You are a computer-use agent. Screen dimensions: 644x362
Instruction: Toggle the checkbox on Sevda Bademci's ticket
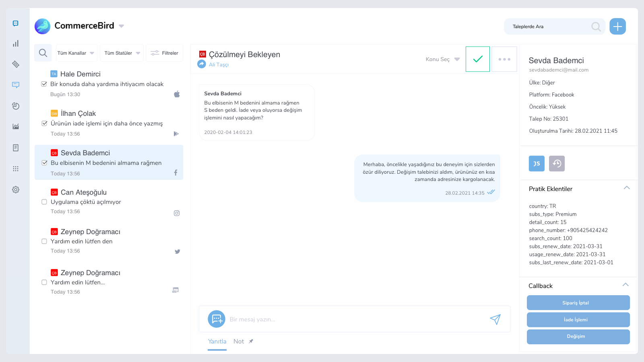pyautogui.click(x=44, y=163)
